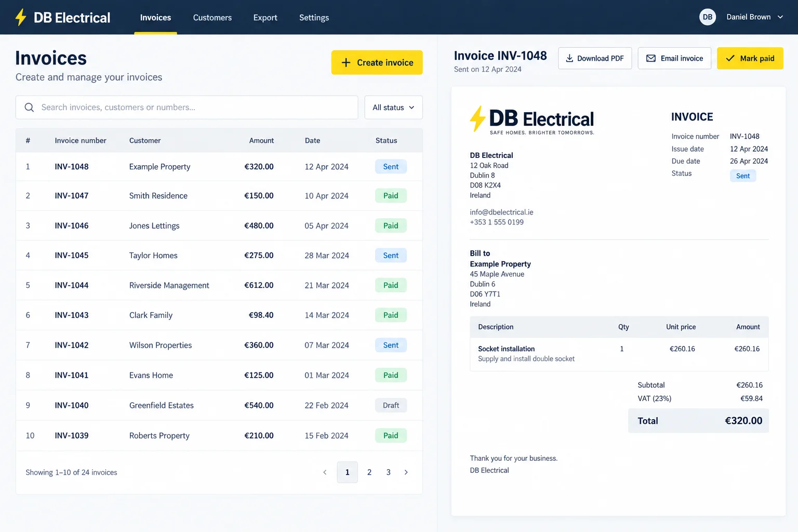This screenshot has width=798, height=532.
Task: Go to the Settings tab
Action: pyautogui.click(x=314, y=18)
